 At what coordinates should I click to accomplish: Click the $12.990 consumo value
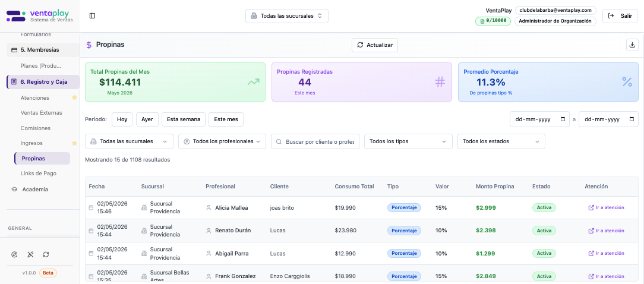pos(345,254)
